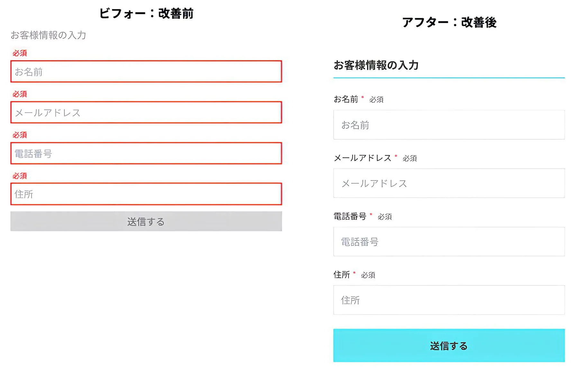The image size is (588, 386).
Task: Click the black メールアドレス label above its field
Action: [362, 158]
